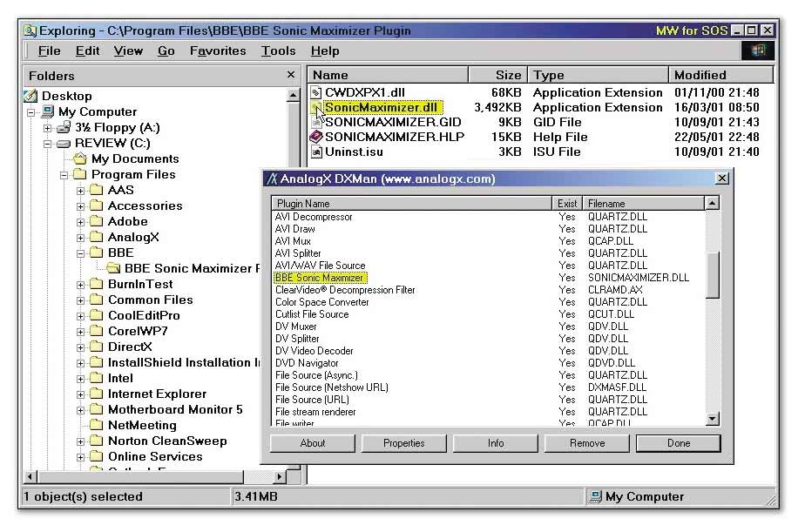Expand the 3½ Floppy (A:) node
Viewport: 805px width, 532px height.
click(x=48, y=128)
